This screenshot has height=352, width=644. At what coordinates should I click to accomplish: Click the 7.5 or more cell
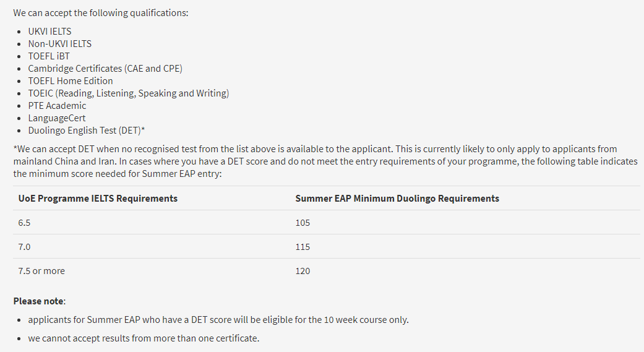point(41,271)
